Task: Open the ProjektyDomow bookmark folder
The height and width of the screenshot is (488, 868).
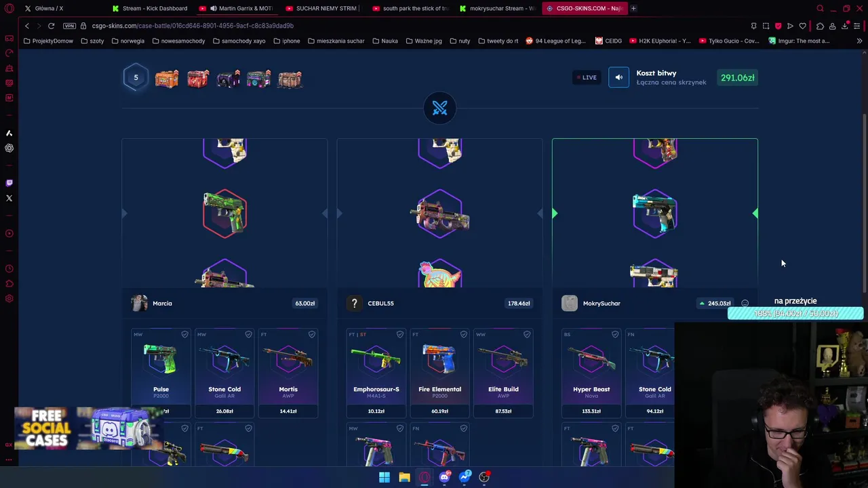Action: pos(47,41)
